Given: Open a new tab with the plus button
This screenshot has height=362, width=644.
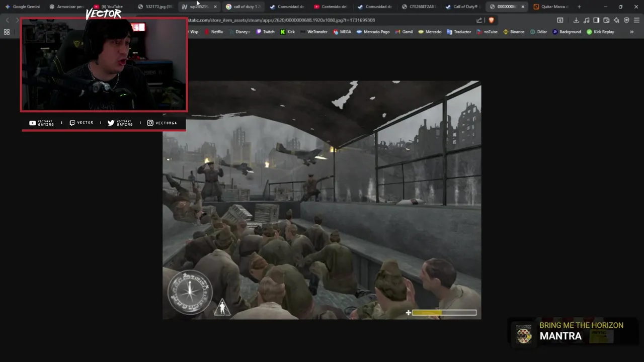Looking at the screenshot, I should tap(579, 7).
